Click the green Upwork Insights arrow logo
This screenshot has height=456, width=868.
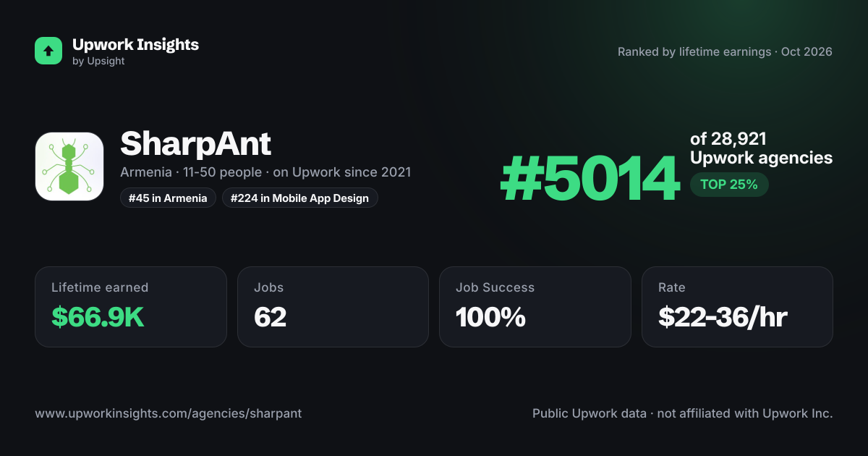pyautogui.click(x=48, y=51)
